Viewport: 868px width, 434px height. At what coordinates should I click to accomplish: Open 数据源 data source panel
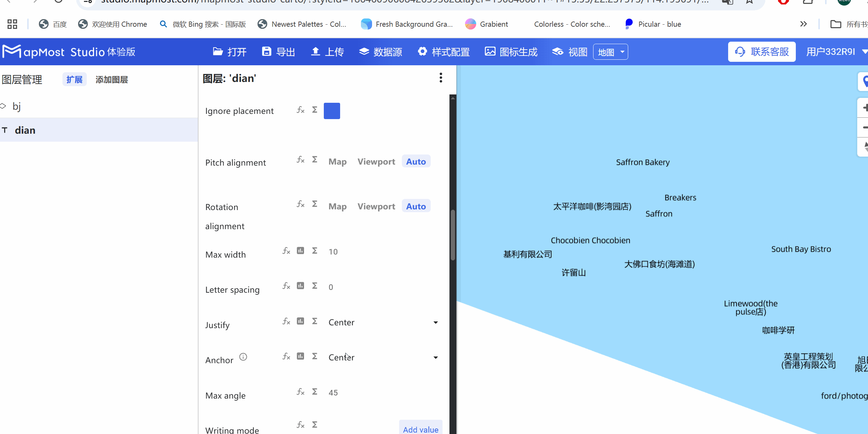(x=380, y=51)
